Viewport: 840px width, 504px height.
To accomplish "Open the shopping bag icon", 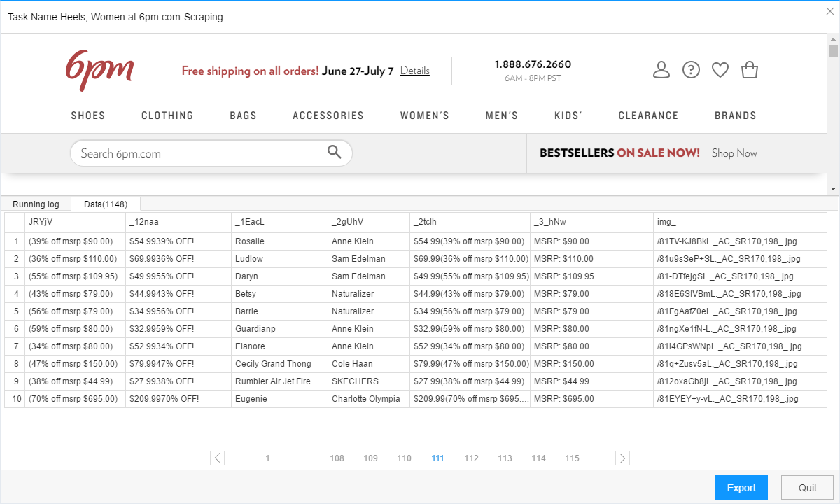I will click(750, 69).
